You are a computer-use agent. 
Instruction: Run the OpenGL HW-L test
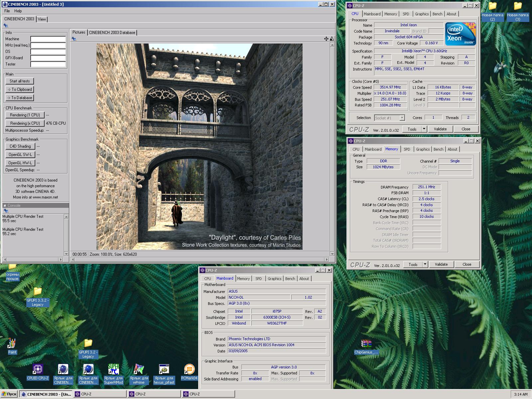tap(20, 163)
